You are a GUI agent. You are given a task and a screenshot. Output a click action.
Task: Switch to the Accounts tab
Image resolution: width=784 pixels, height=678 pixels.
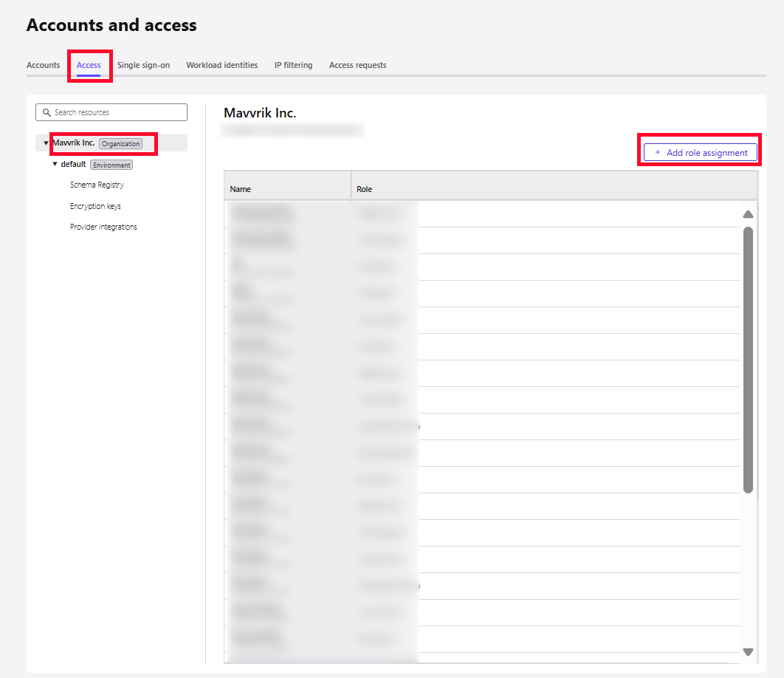(43, 65)
